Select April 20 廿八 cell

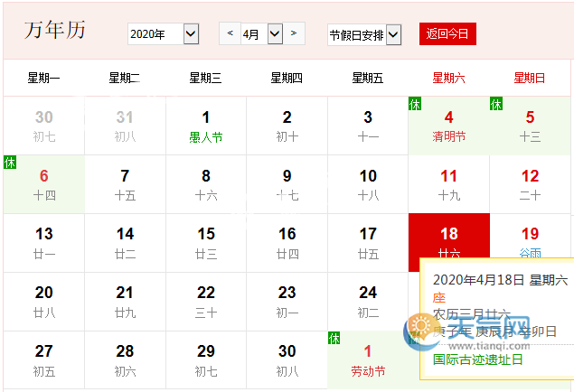tap(44, 302)
